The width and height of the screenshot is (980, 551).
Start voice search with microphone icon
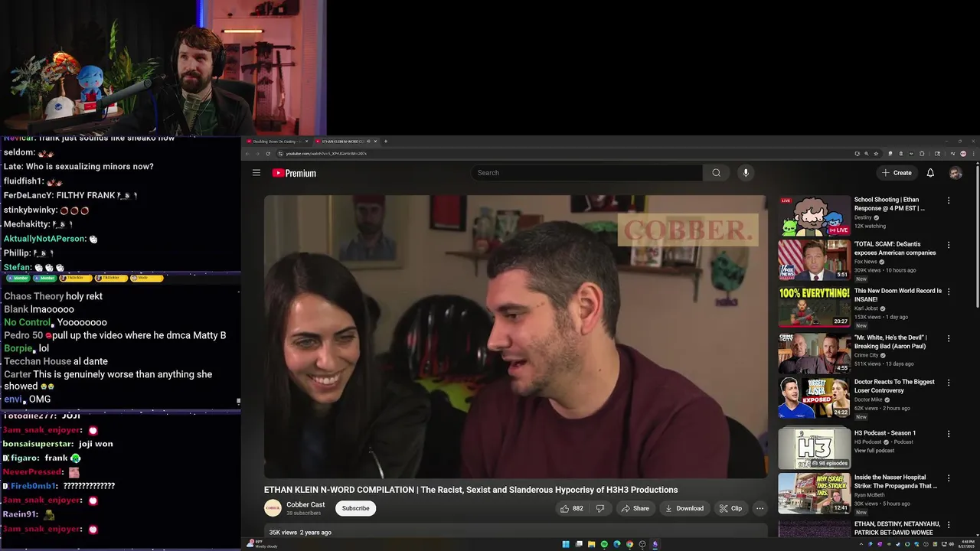click(x=746, y=173)
